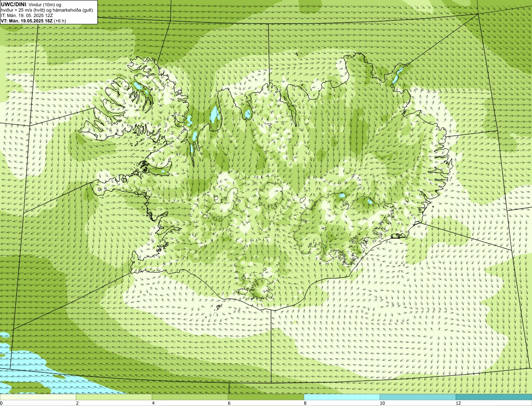Click the 'VT: Mán. 19.05.2025 18Z (+6 h)' line
Screen dimensions: 532x406
tap(33, 20)
